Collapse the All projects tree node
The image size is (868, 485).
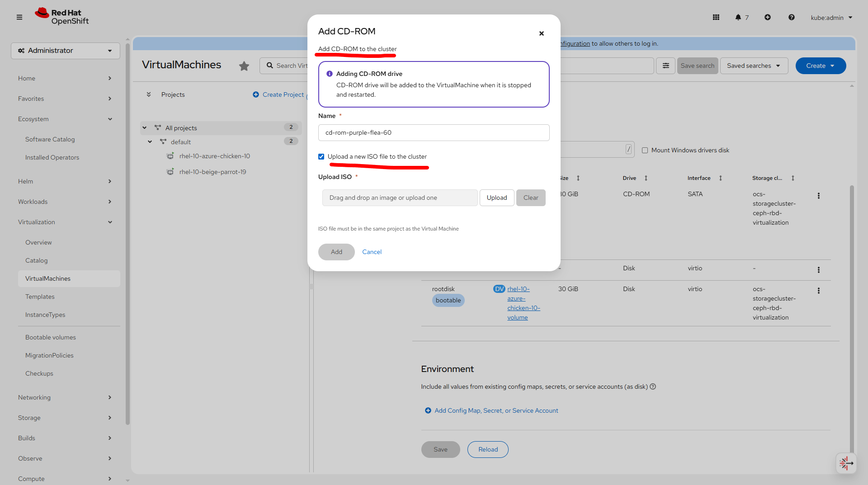point(145,128)
